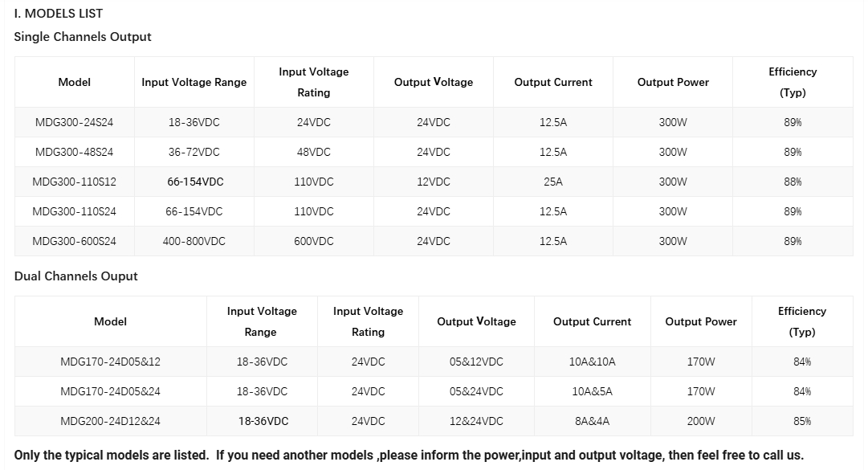Click the 12&24VDC output voltage cell
The image size is (868, 470).
point(476,421)
